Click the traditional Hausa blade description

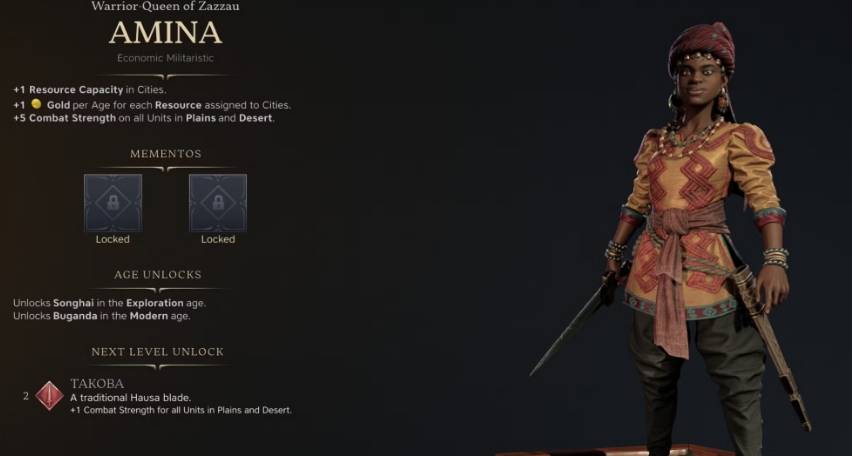(130, 397)
